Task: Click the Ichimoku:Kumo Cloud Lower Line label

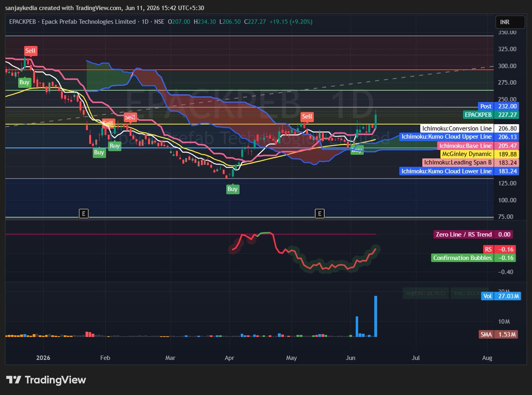Action: [x=459, y=171]
